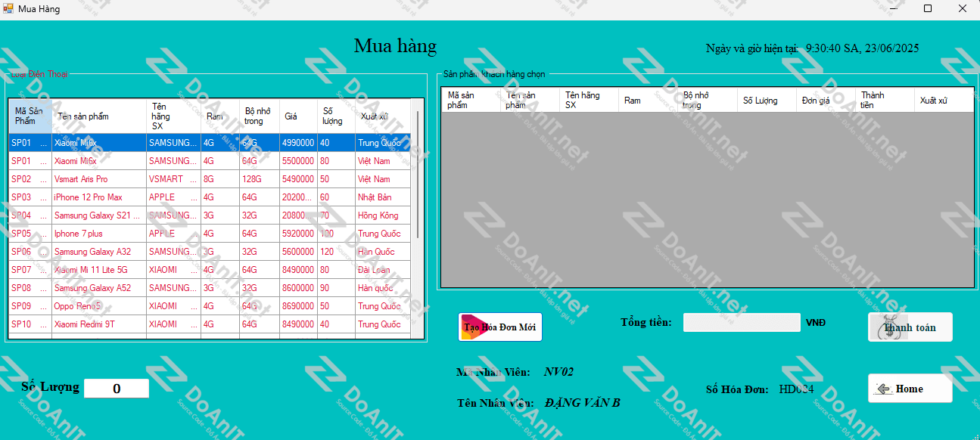Click Tên sản phẩm header in product list
Screen dimensions: 980x440
(x=99, y=116)
